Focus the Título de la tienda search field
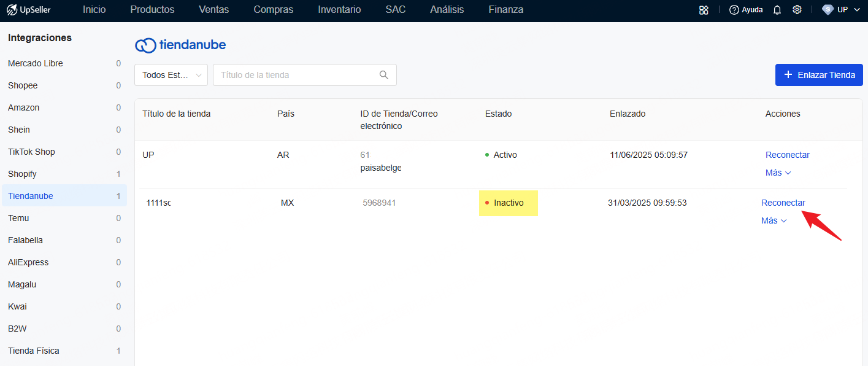Viewport: 868px width, 366px height. (x=305, y=75)
